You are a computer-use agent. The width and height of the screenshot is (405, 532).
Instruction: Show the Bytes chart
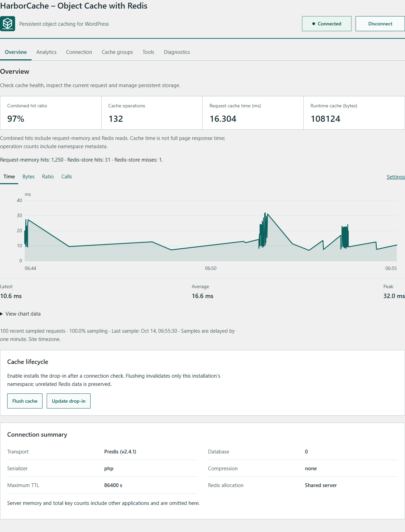(x=28, y=177)
